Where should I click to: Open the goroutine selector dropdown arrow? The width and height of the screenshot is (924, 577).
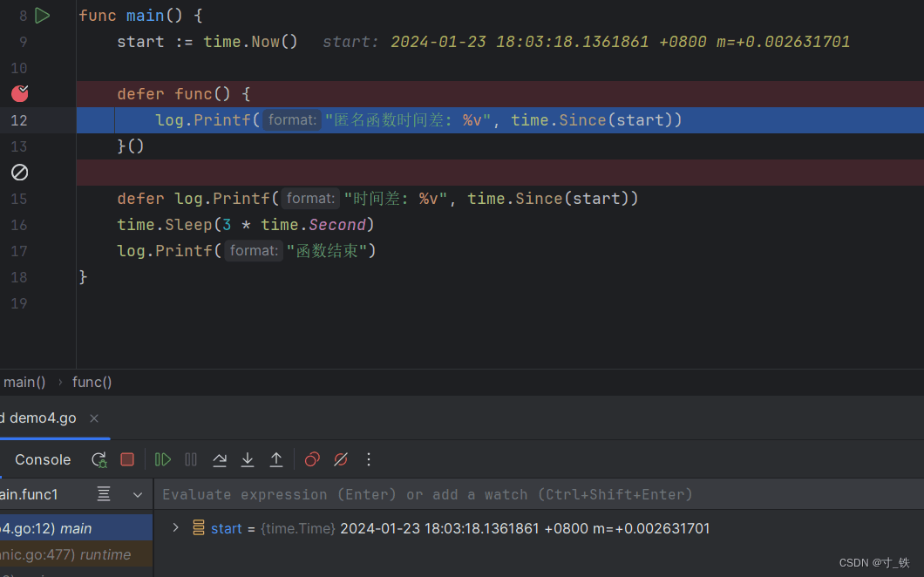[x=138, y=495]
